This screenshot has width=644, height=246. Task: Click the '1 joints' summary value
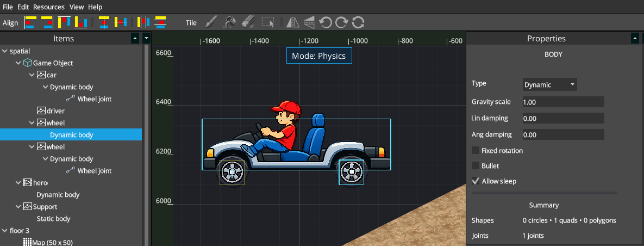click(533, 236)
